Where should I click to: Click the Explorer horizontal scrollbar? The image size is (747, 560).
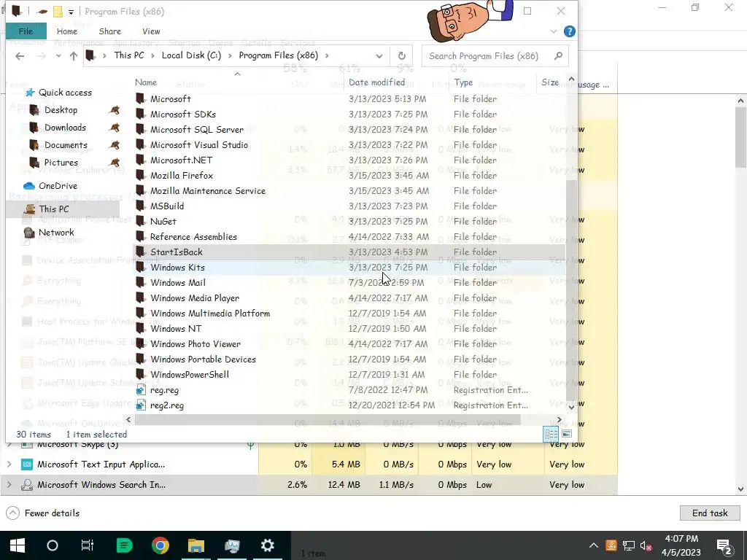328,419
